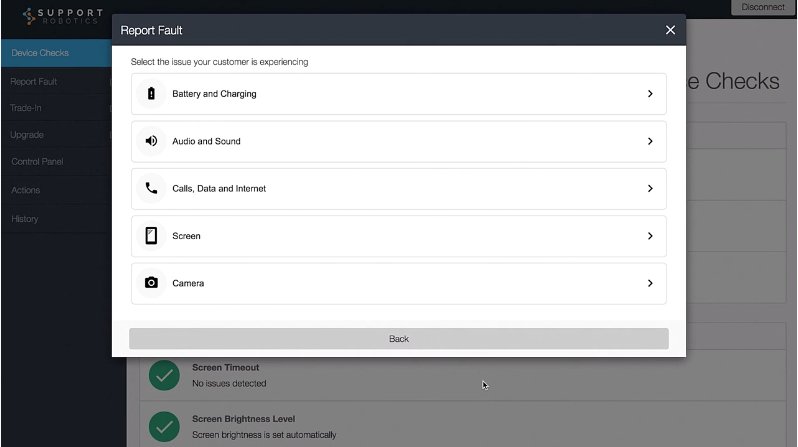Click the phone handset icon for Calls, Data
798x447 pixels.
pyautogui.click(x=151, y=188)
